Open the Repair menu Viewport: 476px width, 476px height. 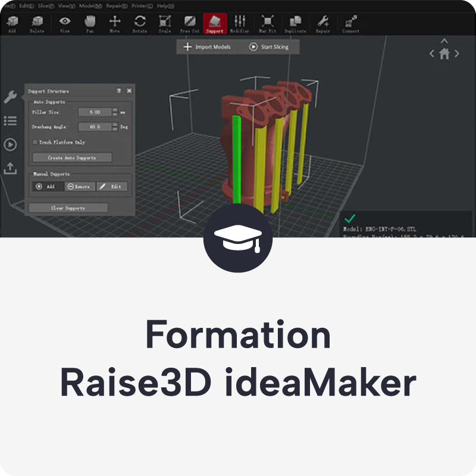117,6
